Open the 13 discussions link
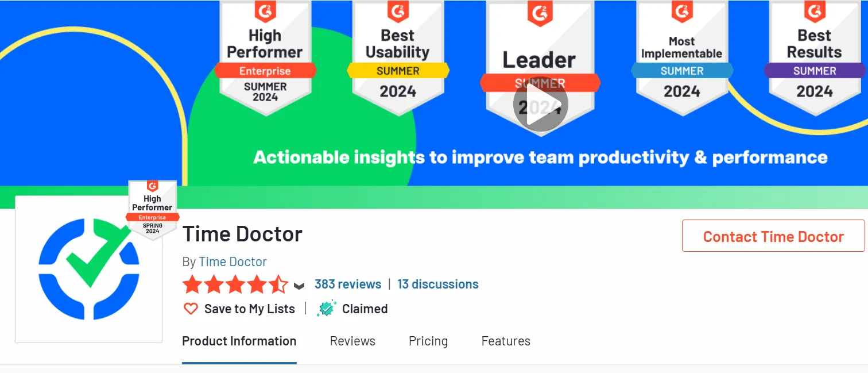Image resolution: width=868 pixels, height=373 pixels. point(438,284)
